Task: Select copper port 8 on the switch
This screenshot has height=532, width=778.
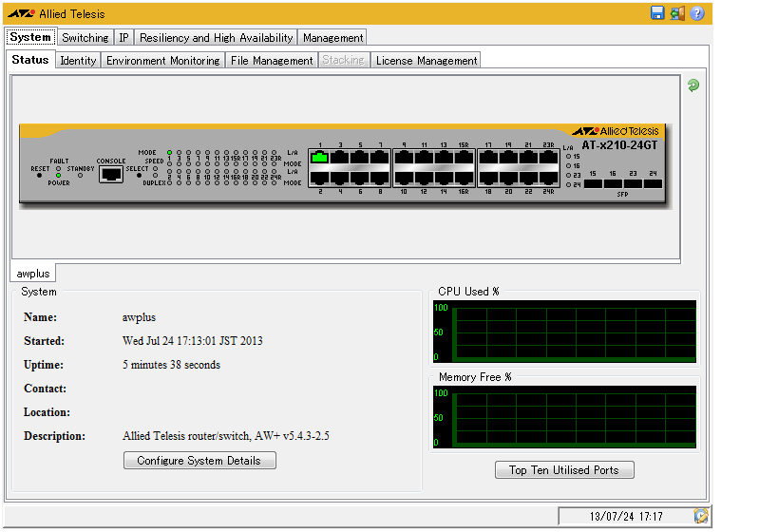Action: tap(380, 178)
